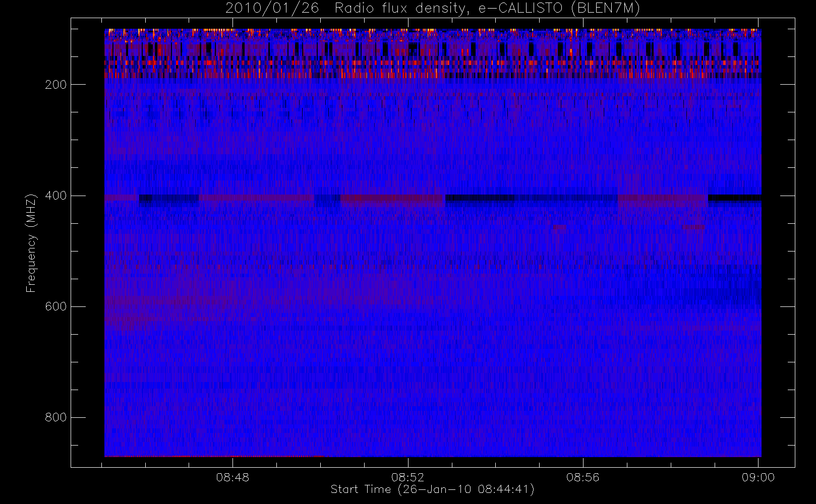Click the '08:48' time tick label
This screenshot has width=816, height=504.
point(232,477)
